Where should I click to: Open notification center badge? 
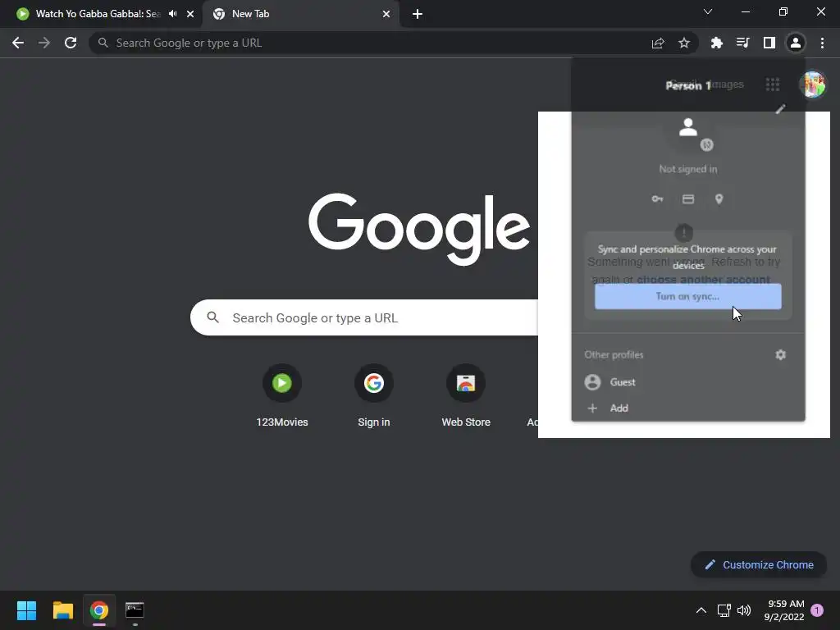click(817, 610)
